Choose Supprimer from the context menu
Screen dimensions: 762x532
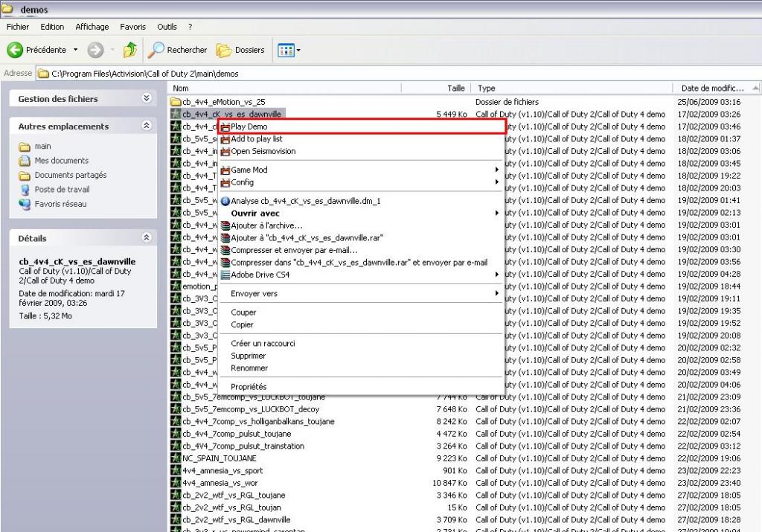(x=361, y=356)
